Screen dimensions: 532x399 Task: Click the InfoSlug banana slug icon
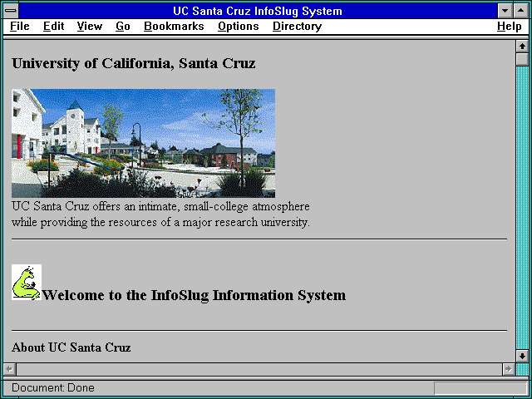coord(27,282)
